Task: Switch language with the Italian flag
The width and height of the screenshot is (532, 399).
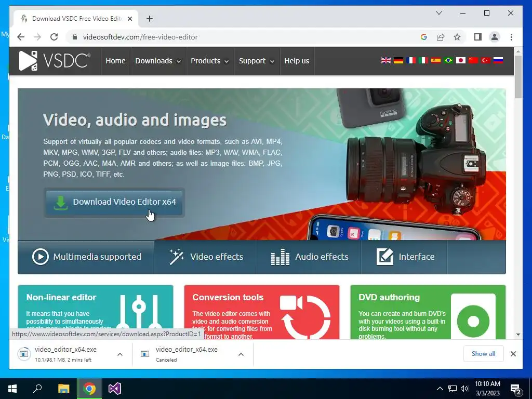Action: click(423, 60)
